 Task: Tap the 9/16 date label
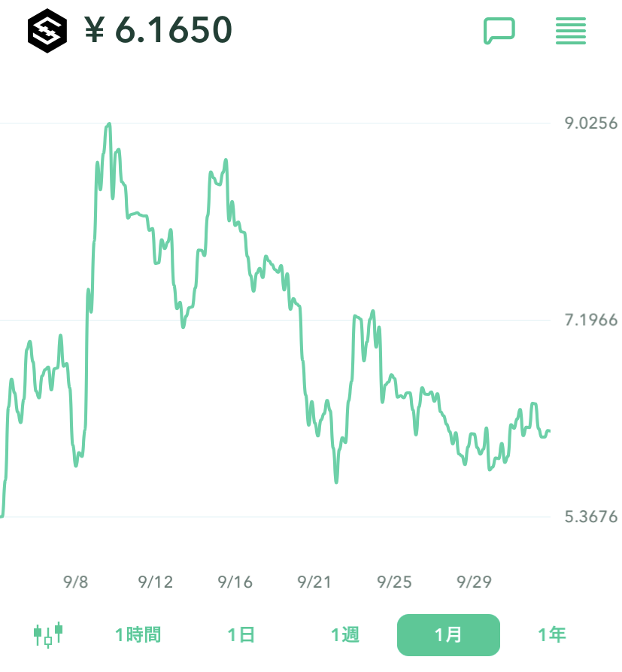pos(235,582)
